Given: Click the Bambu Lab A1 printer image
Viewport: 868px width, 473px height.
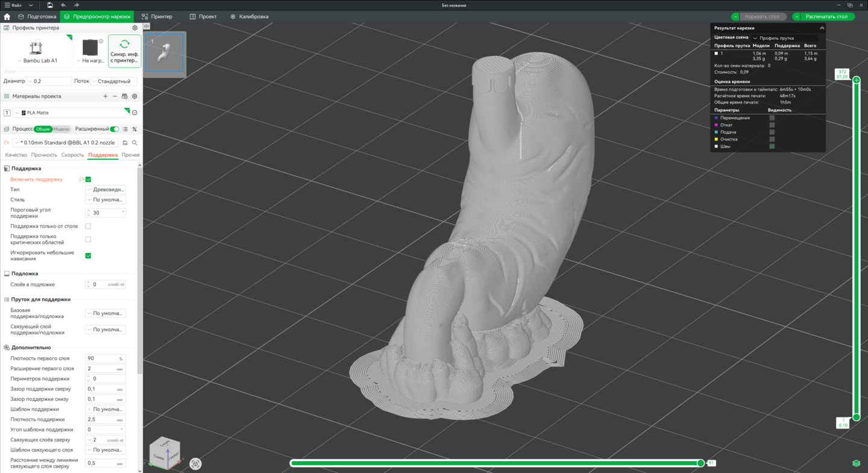Looking at the screenshot, I should pyautogui.click(x=36, y=48).
